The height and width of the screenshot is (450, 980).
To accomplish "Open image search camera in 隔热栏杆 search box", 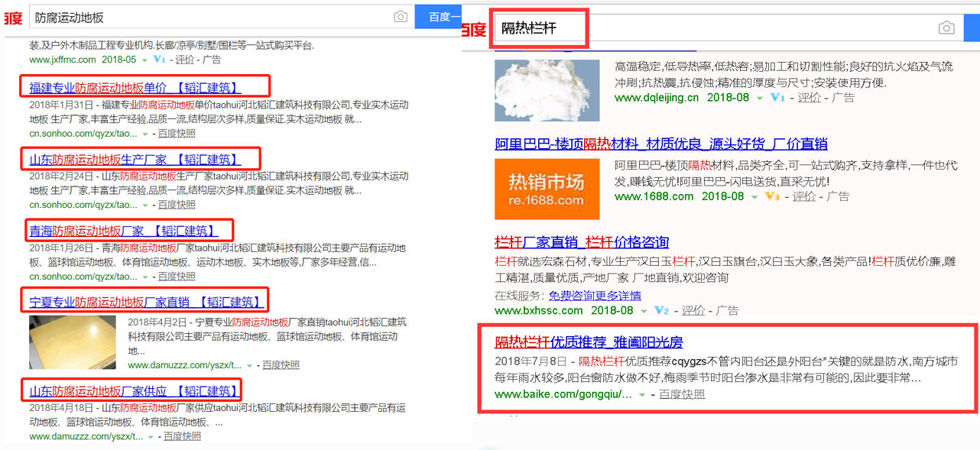I will (946, 28).
